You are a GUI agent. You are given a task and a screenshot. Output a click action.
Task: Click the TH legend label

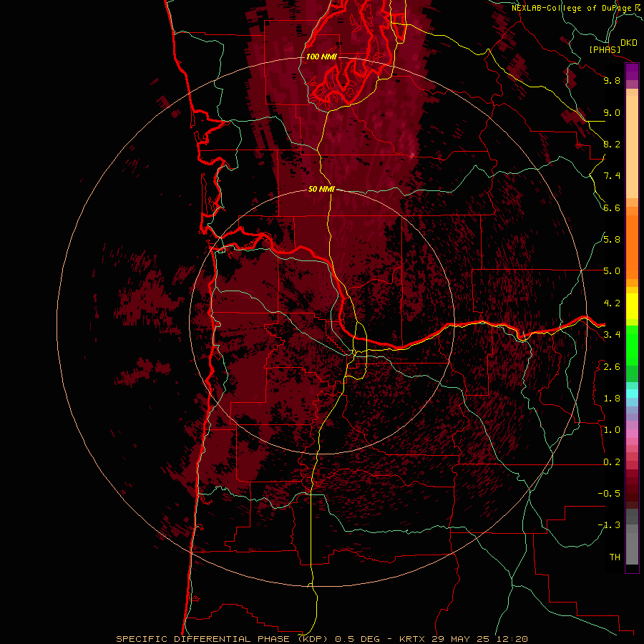coord(615,557)
